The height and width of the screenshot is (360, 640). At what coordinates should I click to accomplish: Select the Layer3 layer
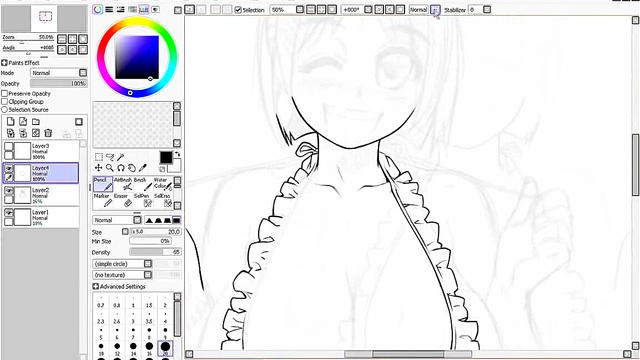click(x=41, y=151)
